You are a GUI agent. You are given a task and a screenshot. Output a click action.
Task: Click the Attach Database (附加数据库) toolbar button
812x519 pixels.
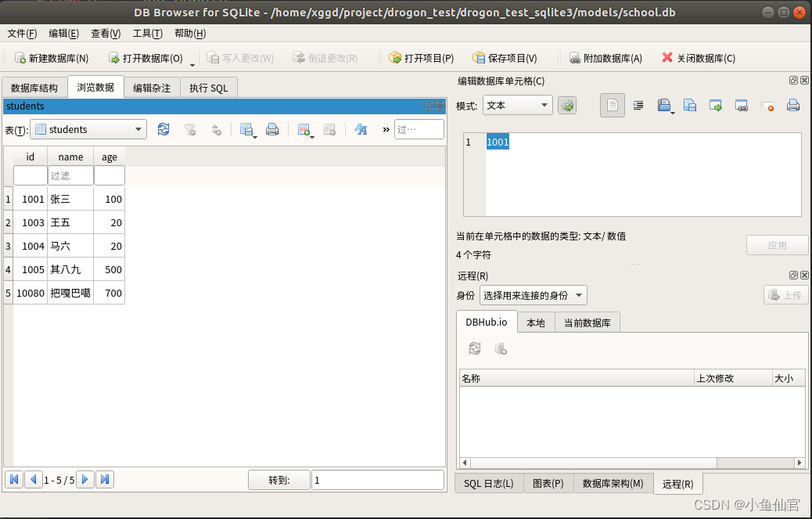click(605, 58)
